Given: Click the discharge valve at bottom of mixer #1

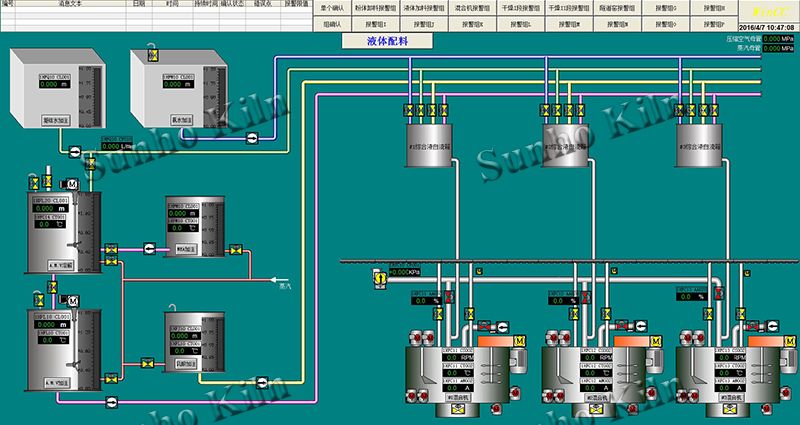Looking at the screenshot, I should click(x=459, y=409).
